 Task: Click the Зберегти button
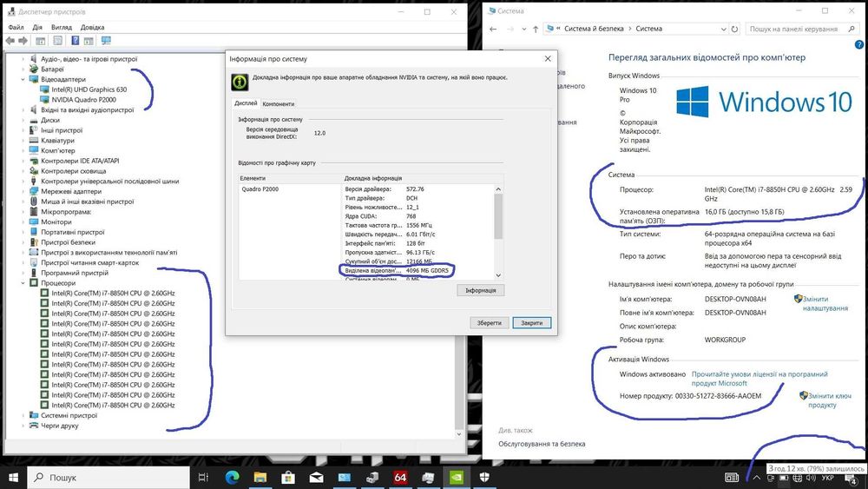(490, 323)
